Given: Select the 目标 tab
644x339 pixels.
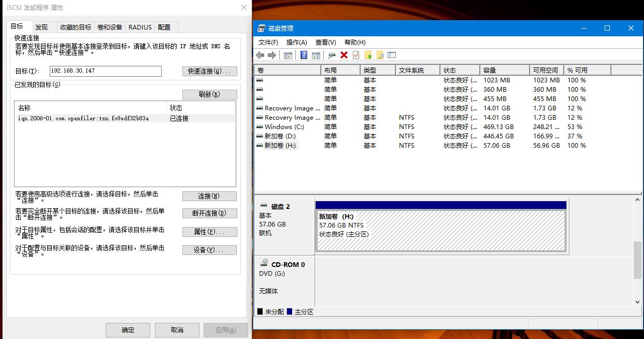Looking at the screenshot, I should (17, 26).
